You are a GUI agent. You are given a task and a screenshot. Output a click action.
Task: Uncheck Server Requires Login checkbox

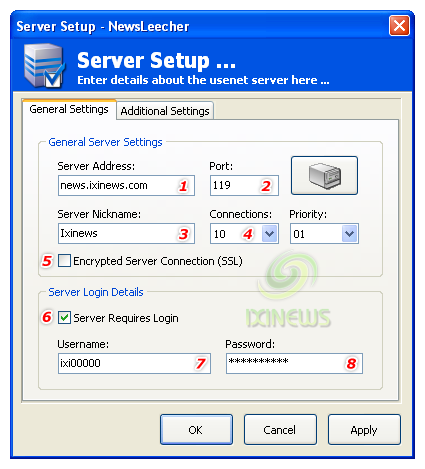click(x=64, y=318)
